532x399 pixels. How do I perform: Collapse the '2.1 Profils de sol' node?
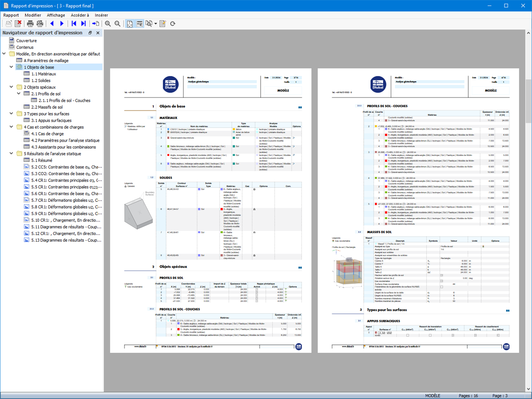pyautogui.click(x=19, y=93)
